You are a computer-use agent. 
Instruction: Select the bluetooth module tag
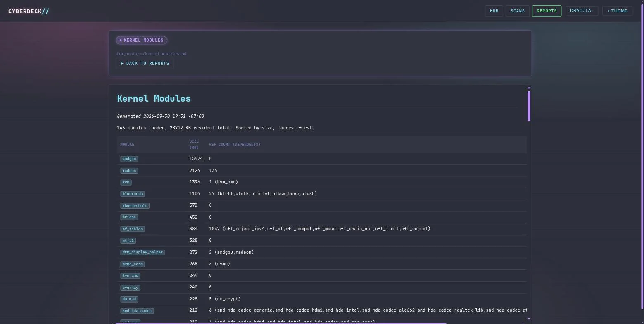pyautogui.click(x=133, y=194)
